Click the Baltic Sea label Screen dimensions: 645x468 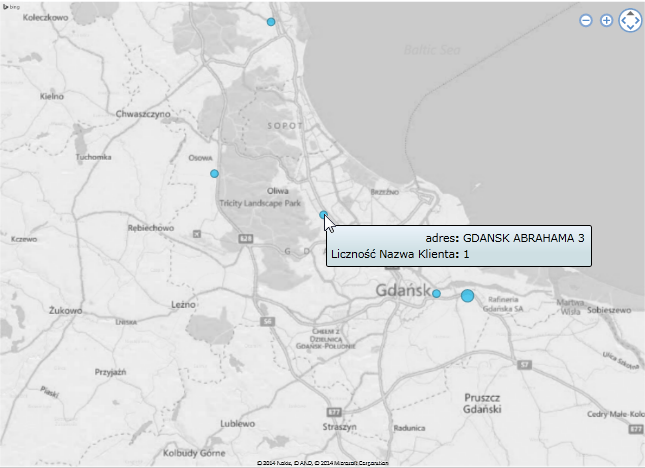tap(431, 48)
